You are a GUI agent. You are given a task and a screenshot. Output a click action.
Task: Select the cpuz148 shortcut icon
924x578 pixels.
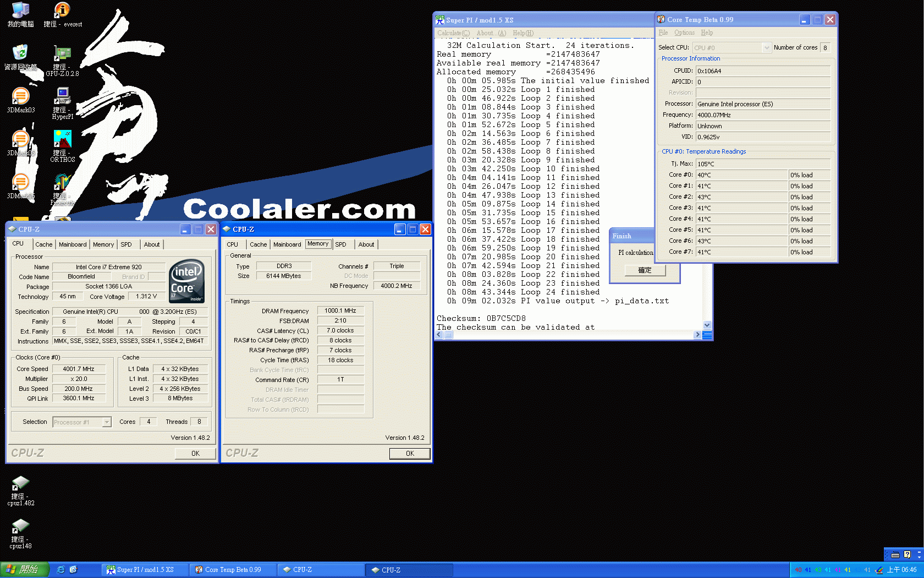20,533
